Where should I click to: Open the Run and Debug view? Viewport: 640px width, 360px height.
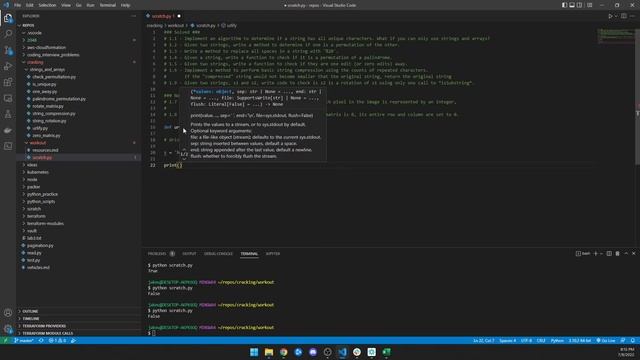pyautogui.click(x=8, y=66)
